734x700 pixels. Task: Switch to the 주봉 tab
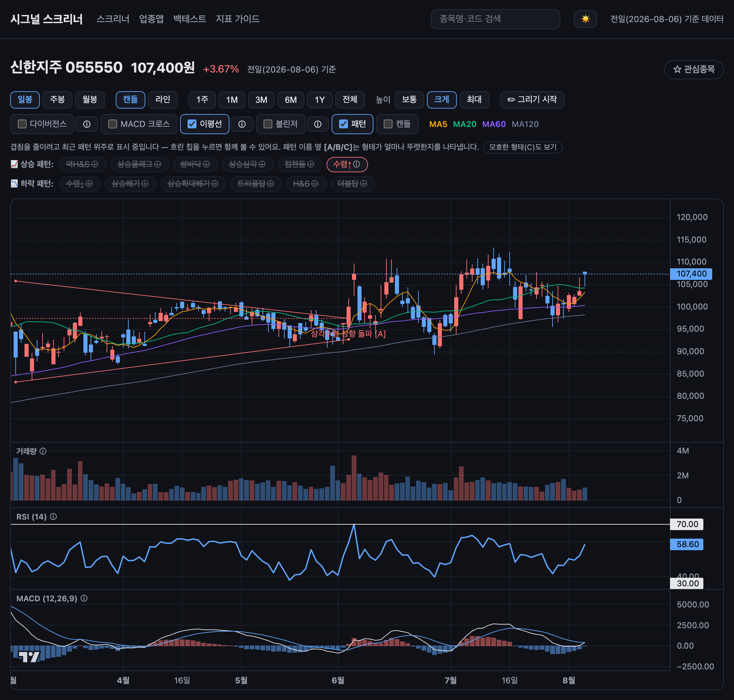pos(58,100)
